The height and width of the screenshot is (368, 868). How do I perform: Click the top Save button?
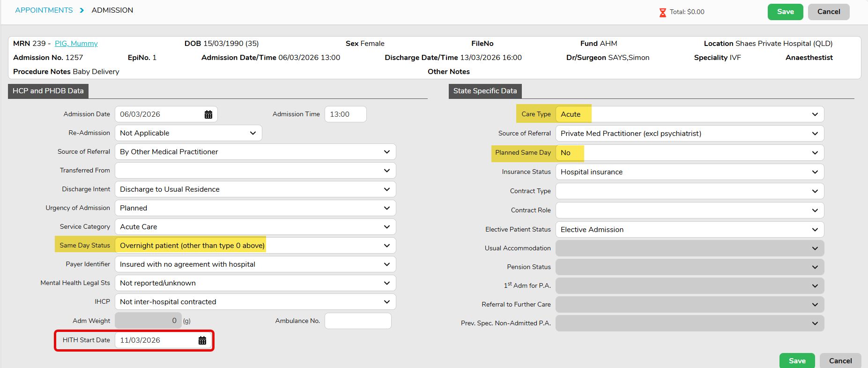pyautogui.click(x=785, y=12)
